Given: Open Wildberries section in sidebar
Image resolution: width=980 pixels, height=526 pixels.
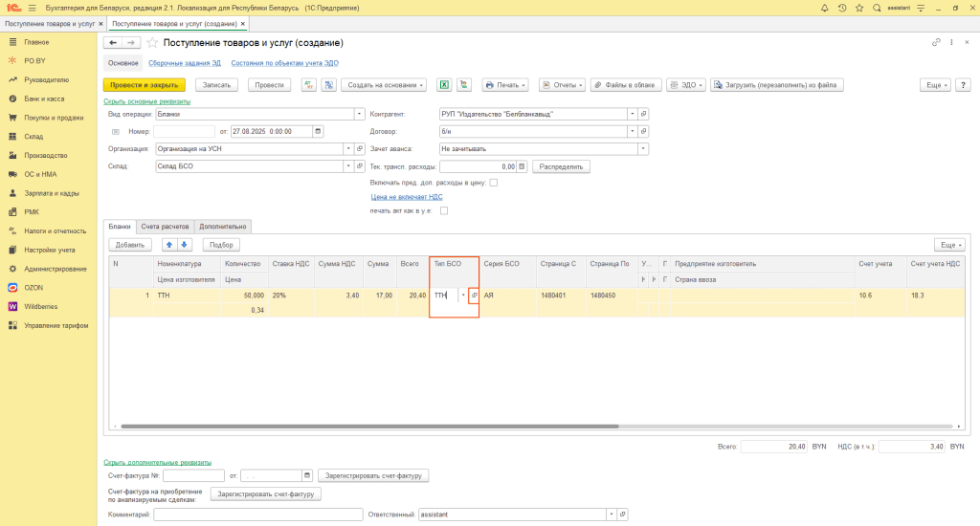Looking at the screenshot, I should [40, 306].
